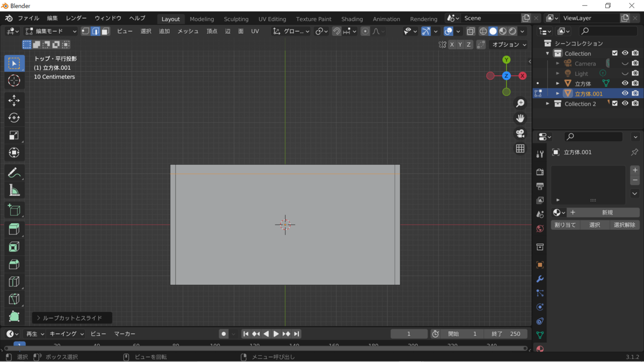The image size is (644, 362).
Task: Jump to the timeline end frame
Action: click(296, 334)
